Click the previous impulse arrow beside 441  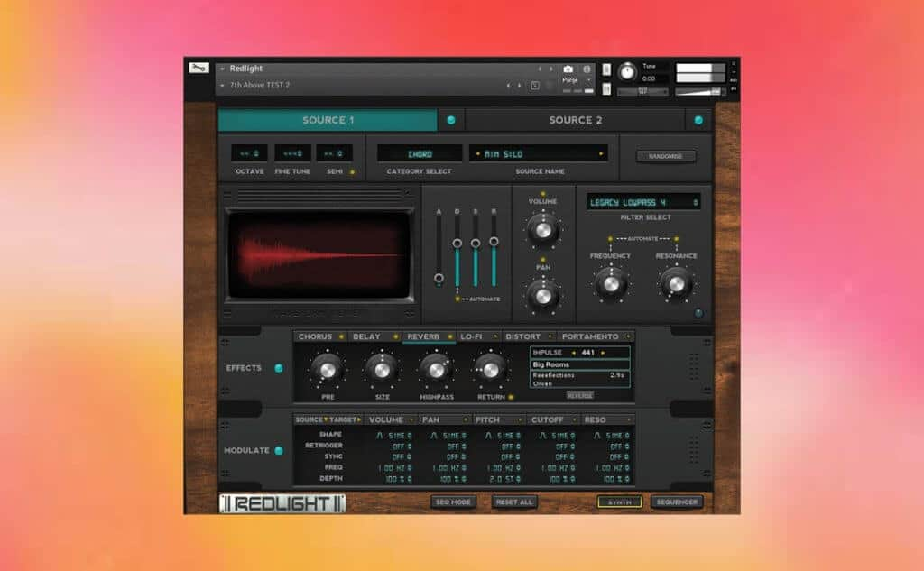click(x=573, y=352)
